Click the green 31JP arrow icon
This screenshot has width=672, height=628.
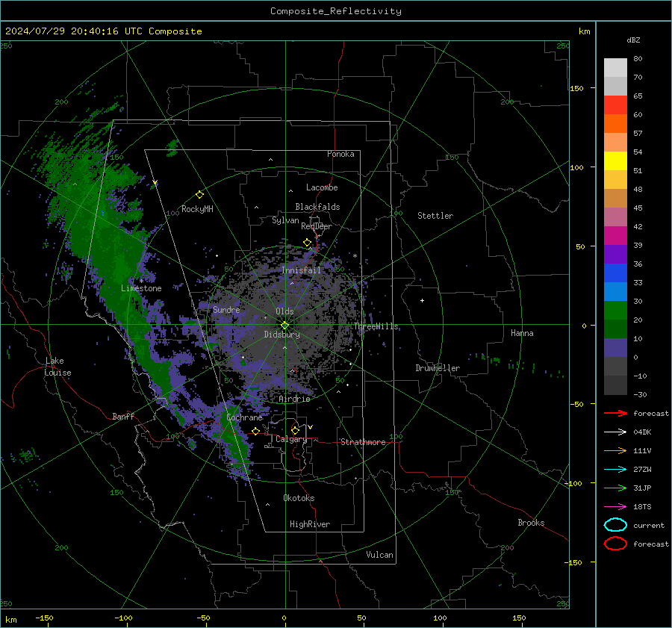click(615, 488)
